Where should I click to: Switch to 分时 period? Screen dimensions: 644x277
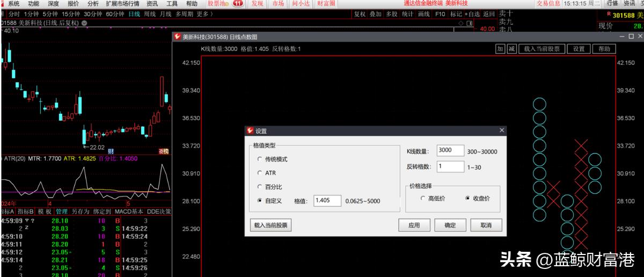pyautogui.click(x=14, y=13)
